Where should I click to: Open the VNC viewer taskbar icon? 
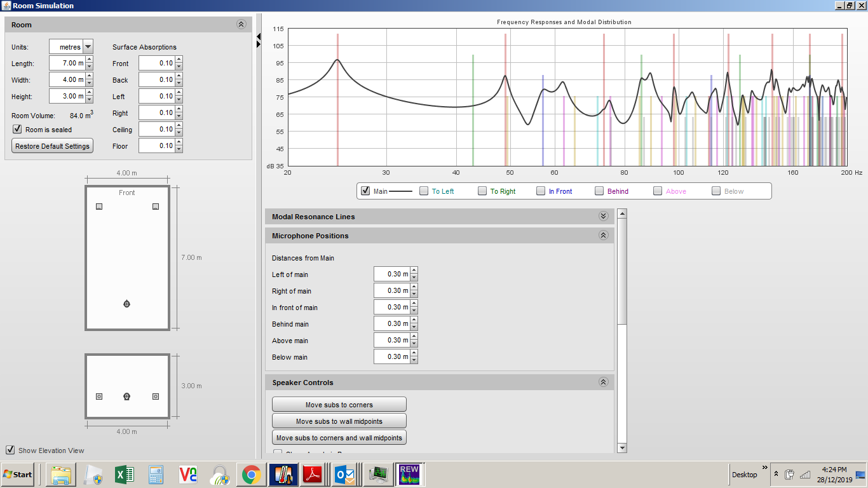pyautogui.click(x=188, y=475)
